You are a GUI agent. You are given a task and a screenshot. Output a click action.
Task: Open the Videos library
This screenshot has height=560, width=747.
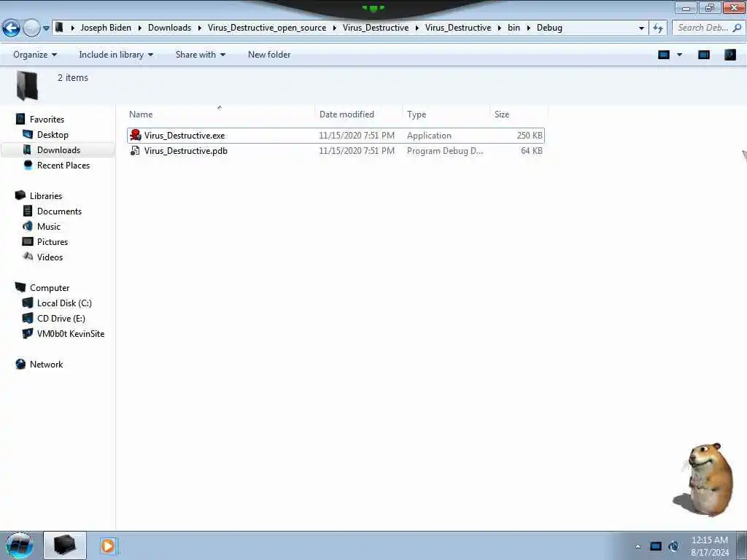pos(50,257)
